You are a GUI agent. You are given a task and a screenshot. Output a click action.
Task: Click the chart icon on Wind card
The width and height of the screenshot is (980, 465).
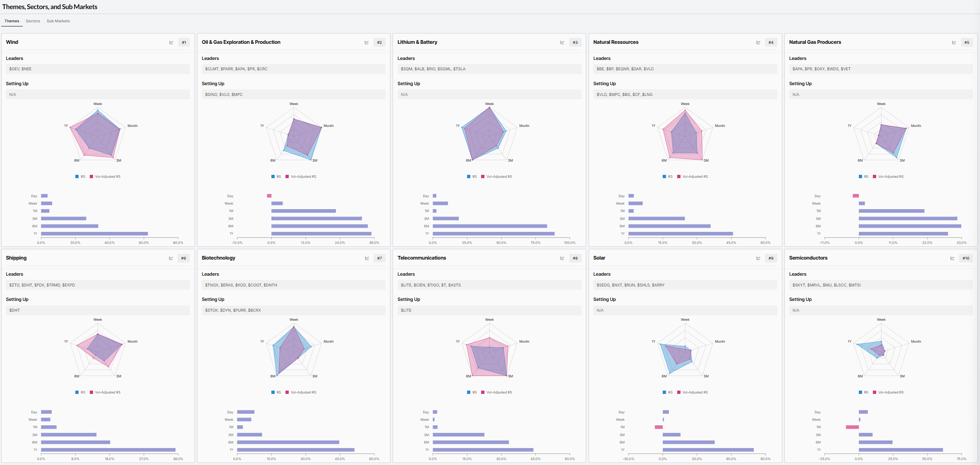pos(171,43)
